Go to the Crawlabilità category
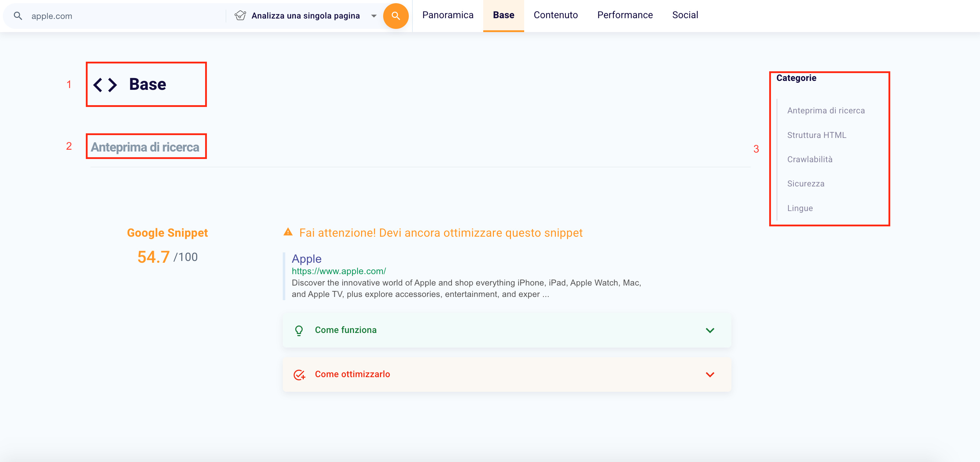Image resolution: width=980 pixels, height=462 pixels. (x=809, y=159)
